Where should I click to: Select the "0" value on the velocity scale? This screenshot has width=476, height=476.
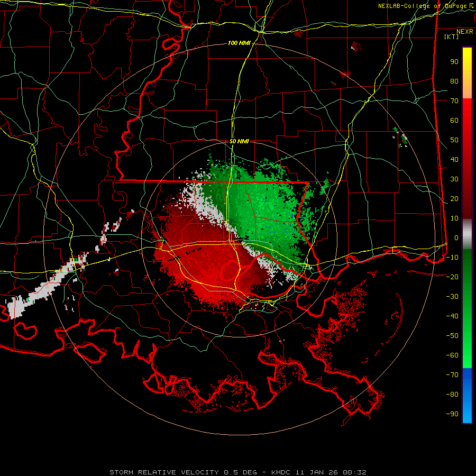(456, 237)
